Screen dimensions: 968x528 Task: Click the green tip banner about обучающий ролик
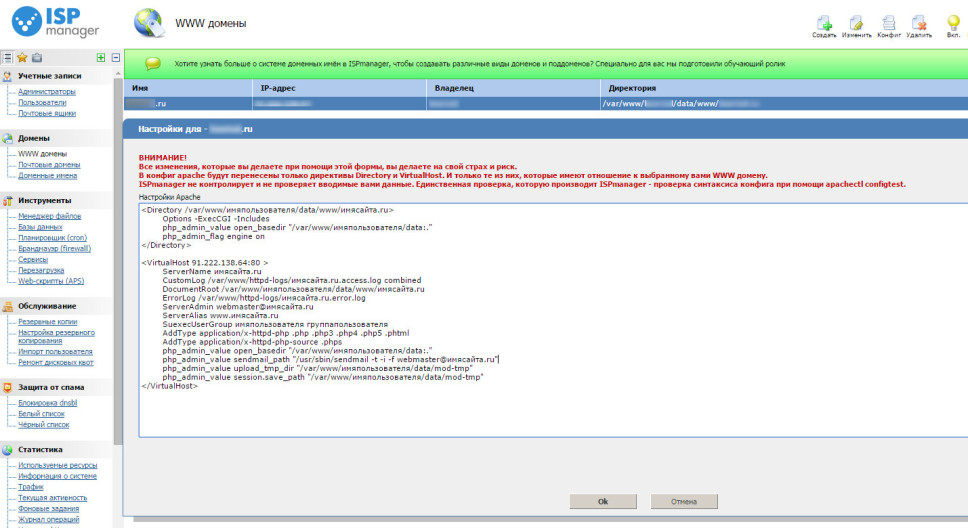546,64
